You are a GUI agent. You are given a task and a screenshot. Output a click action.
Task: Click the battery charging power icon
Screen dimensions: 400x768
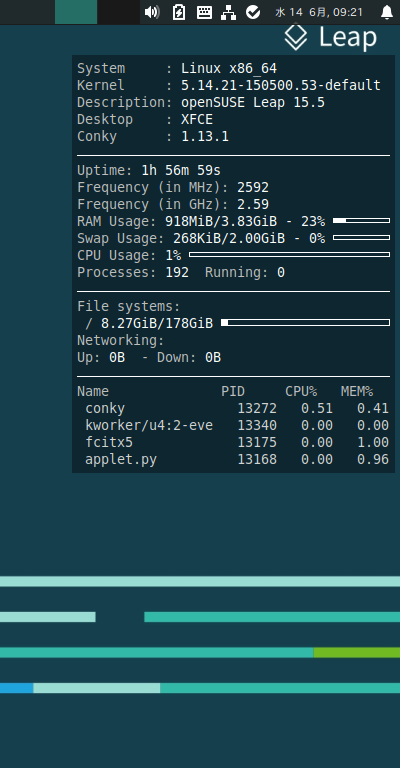click(179, 12)
